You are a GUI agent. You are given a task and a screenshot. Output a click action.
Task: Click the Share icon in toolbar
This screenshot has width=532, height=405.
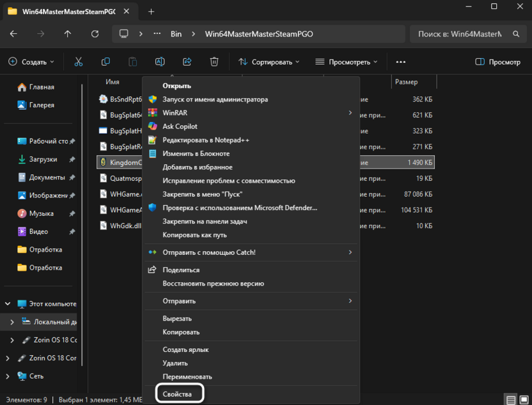click(187, 62)
